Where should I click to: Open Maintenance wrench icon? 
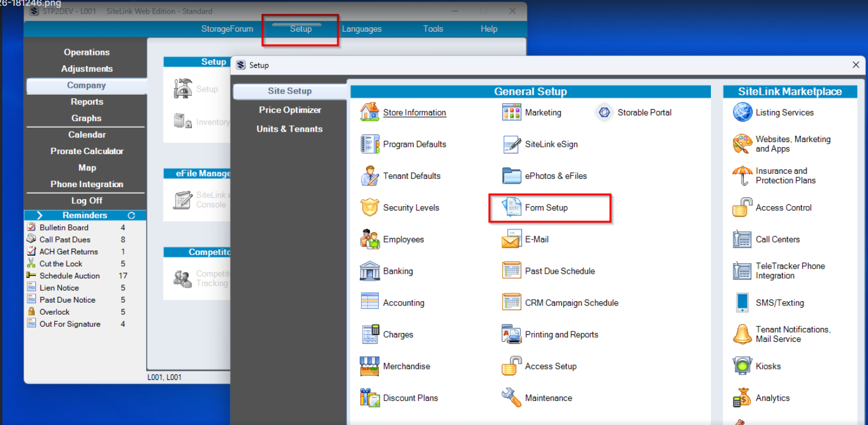click(512, 398)
